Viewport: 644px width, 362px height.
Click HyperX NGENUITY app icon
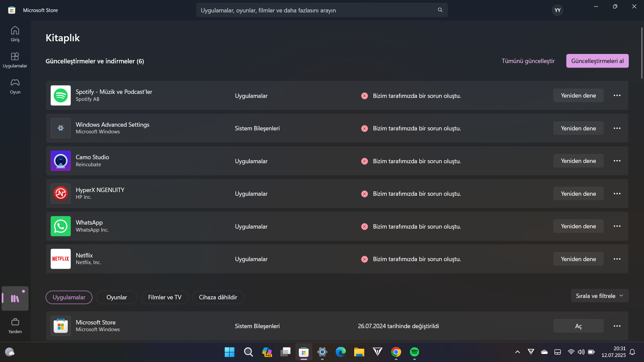[x=61, y=193]
